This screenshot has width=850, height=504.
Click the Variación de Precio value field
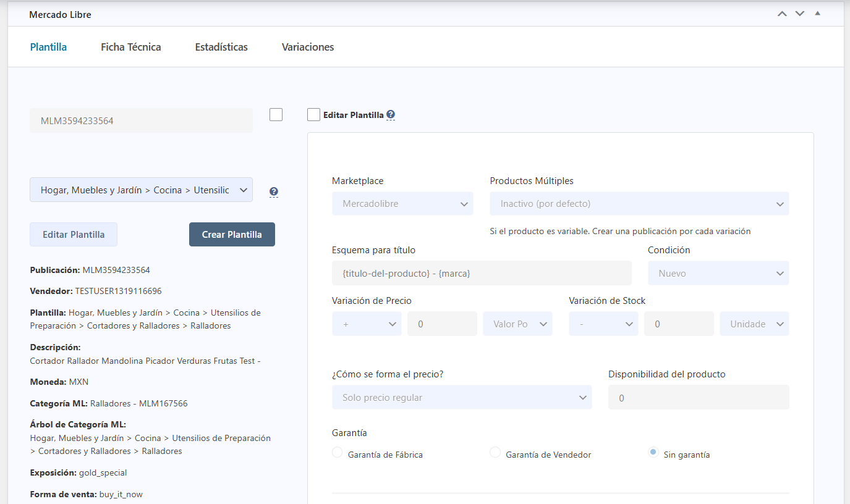click(x=442, y=324)
